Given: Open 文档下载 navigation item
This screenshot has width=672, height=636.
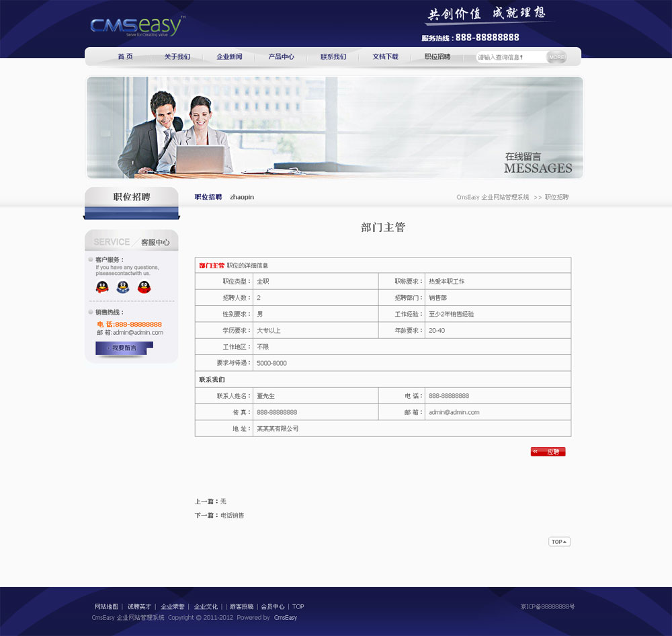Looking at the screenshot, I should pos(385,57).
